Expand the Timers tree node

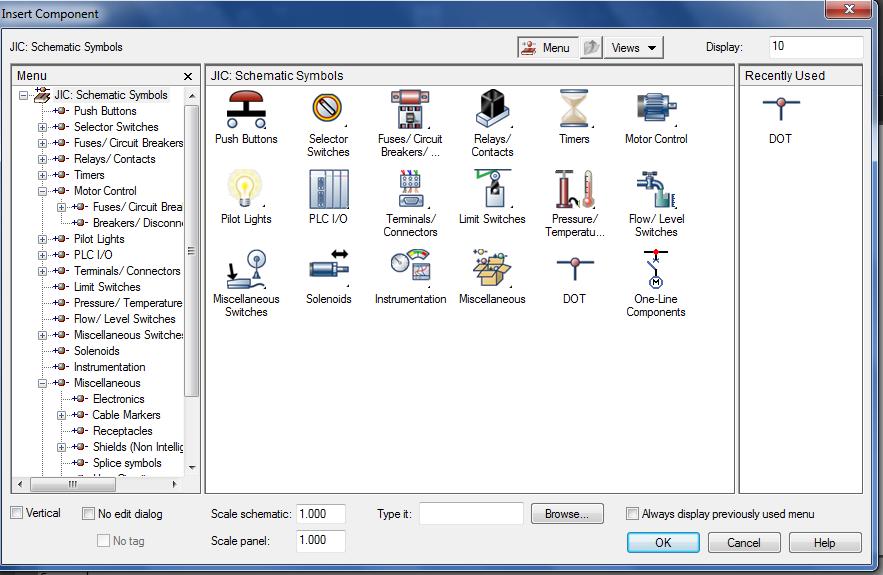tap(42, 175)
